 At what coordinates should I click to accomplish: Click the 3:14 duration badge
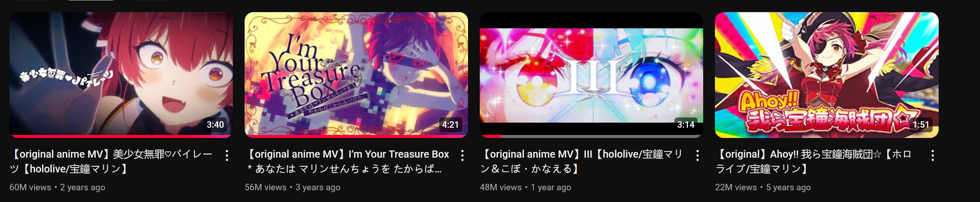click(685, 124)
